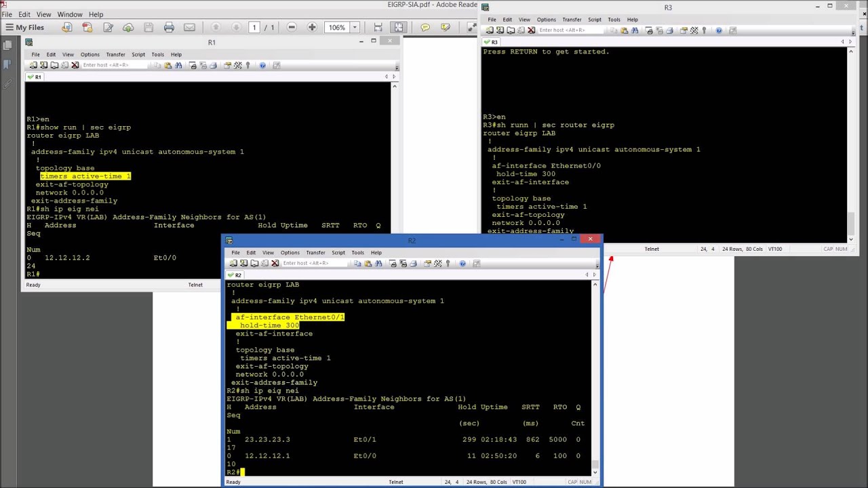Click the find binoculars icon in R2 toolbar
The height and width of the screenshot is (488, 868).
coord(378,263)
